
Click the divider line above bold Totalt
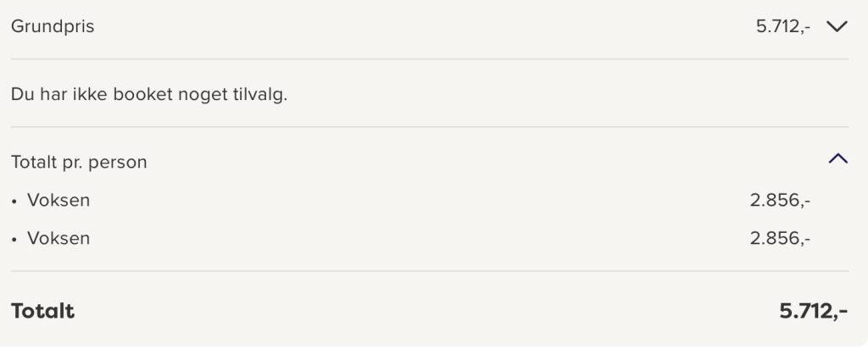(x=430, y=271)
